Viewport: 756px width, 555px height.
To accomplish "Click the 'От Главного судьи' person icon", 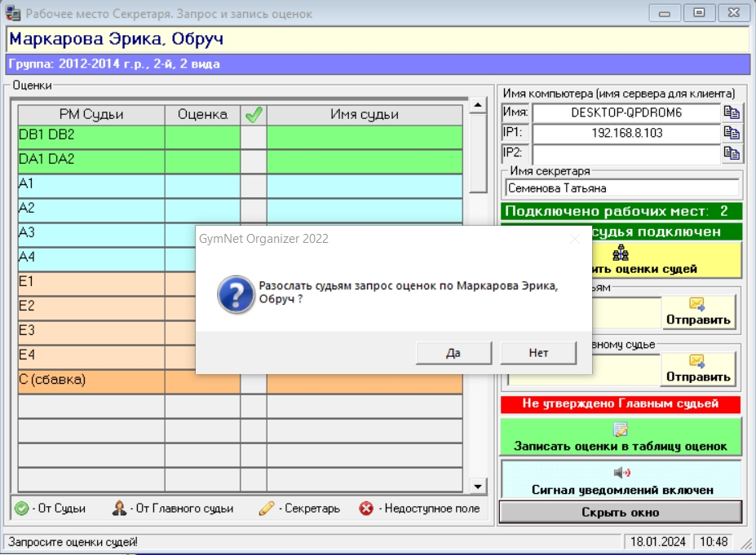I will 120,509.
